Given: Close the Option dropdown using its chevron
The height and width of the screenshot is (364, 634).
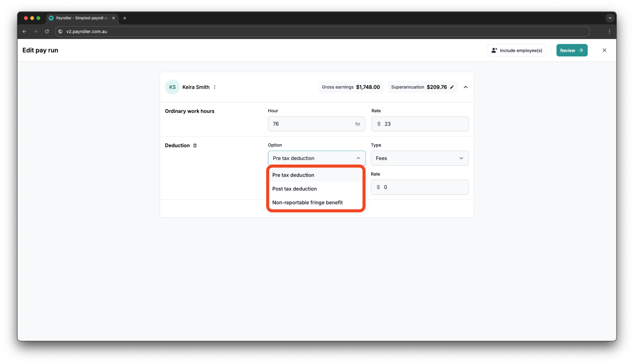Looking at the screenshot, I should coord(358,158).
